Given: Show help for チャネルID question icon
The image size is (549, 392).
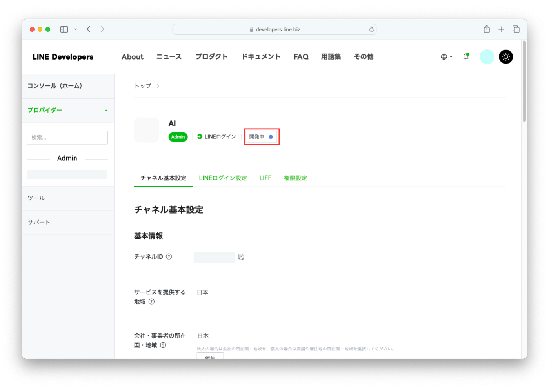Looking at the screenshot, I should coord(169,257).
